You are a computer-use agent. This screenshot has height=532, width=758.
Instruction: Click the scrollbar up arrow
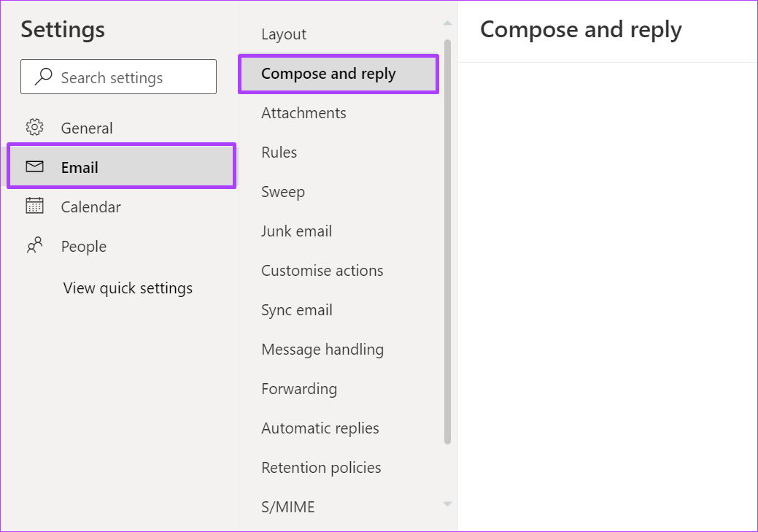[448, 23]
